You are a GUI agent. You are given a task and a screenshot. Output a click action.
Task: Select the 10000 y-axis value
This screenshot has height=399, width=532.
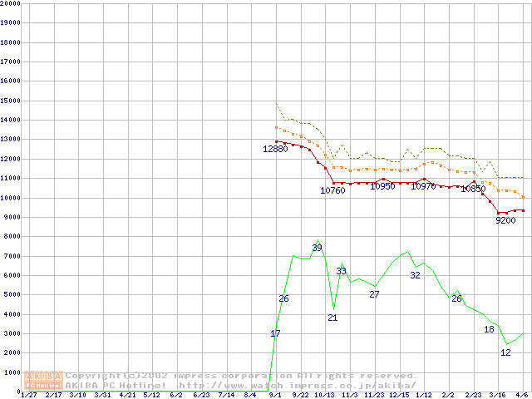point(10,198)
